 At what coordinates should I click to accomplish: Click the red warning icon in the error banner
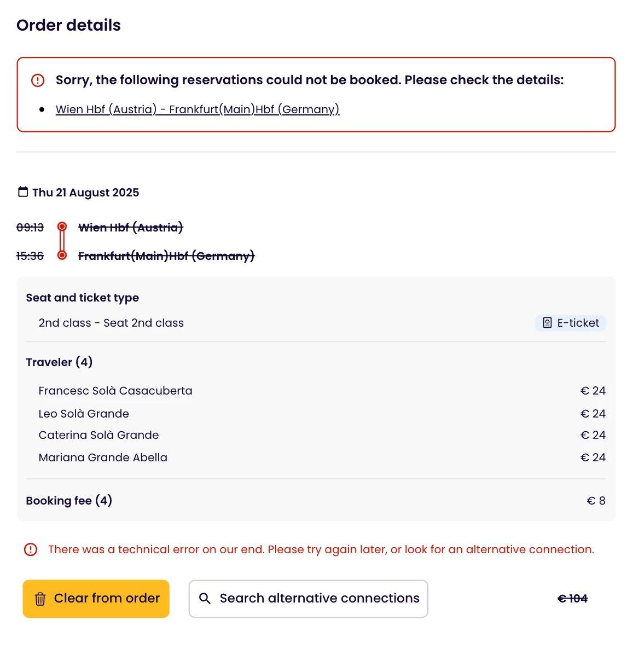(x=38, y=80)
